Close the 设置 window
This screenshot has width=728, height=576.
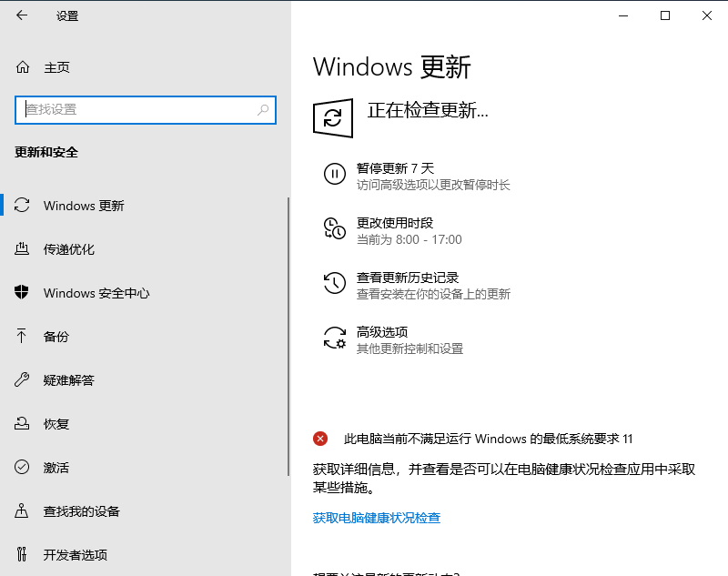click(707, 15)
